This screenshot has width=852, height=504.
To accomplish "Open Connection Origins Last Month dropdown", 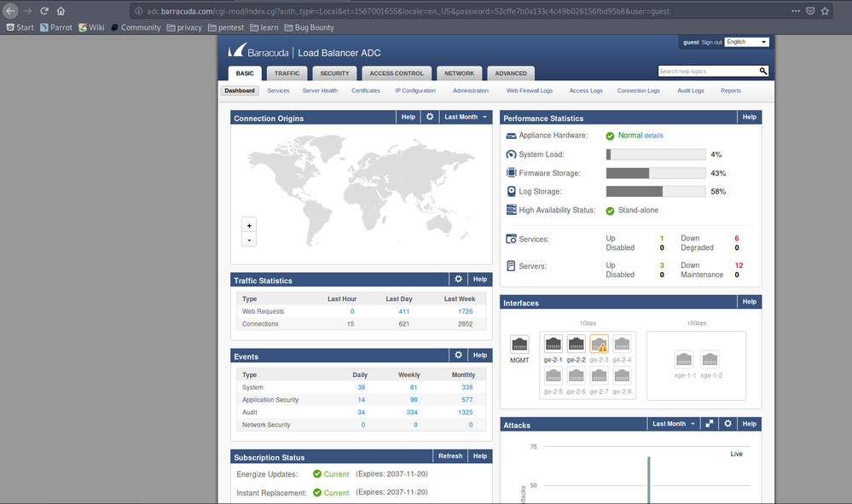I will click(x=466, y=117).
